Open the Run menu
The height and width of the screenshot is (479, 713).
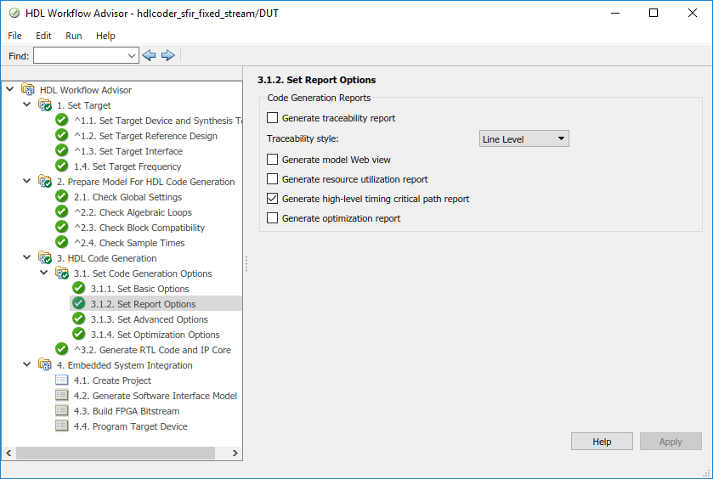[74, 35]
